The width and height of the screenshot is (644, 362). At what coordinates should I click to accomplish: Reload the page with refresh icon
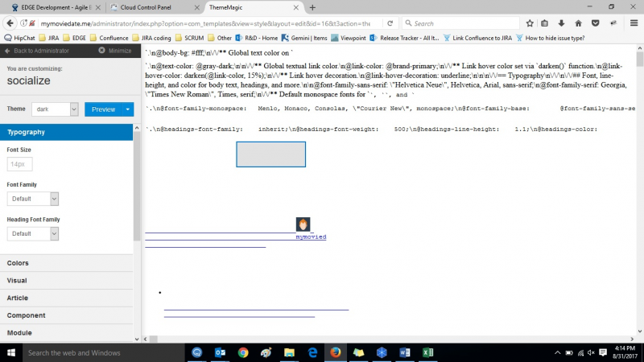[x=390, y=23]
